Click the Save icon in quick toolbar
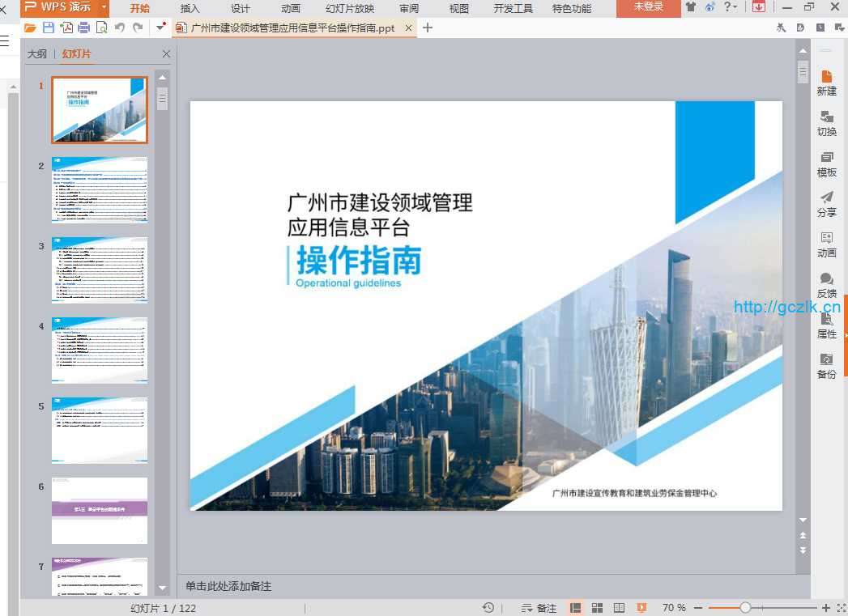The width and height of the screenshot is (848, 616). click(x=49, y=28)
